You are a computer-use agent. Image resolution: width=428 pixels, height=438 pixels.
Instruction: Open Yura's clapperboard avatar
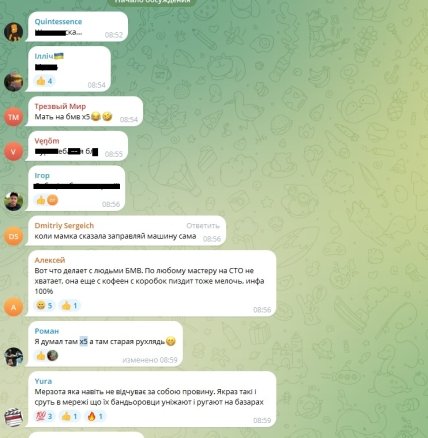13,417
